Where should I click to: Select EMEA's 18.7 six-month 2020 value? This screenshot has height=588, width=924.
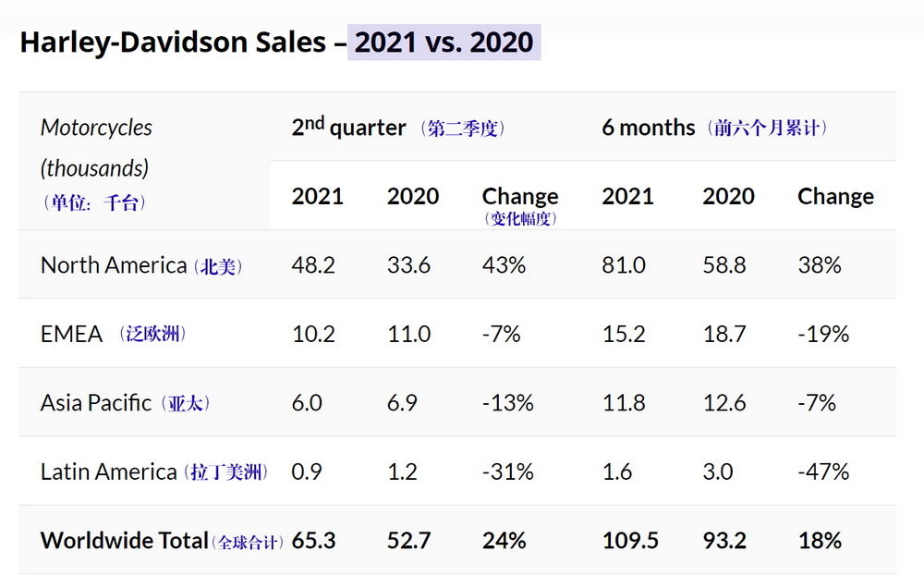[x=723, y=334]
